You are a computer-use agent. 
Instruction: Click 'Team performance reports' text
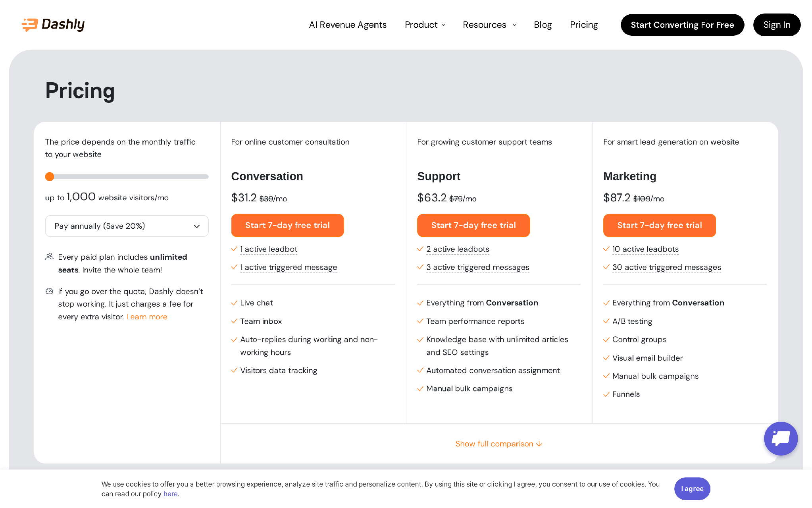pyautogui.click(x=475, y=321)
